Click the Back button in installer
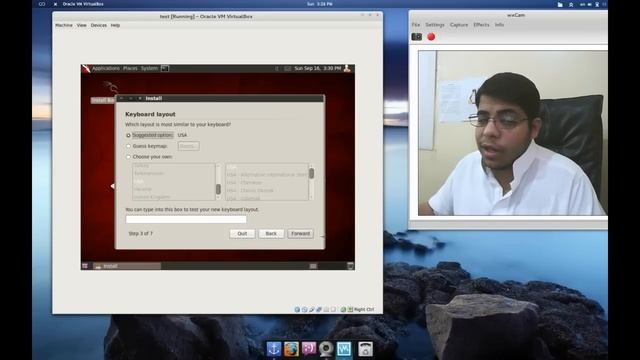Viewport: 640px width, 360px height. click(x=271, y=234)
